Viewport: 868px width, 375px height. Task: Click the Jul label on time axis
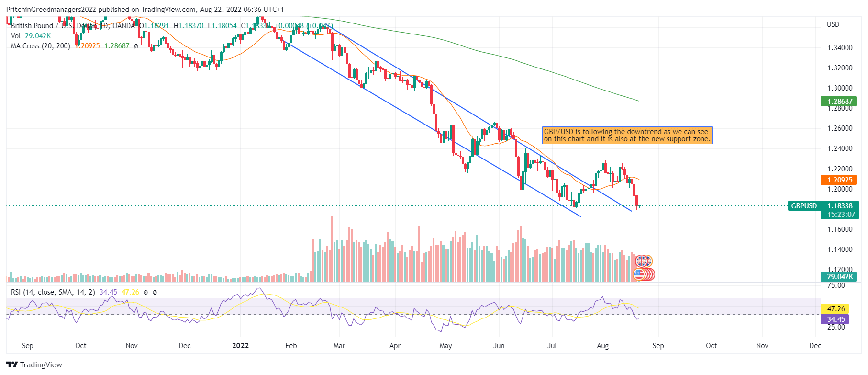[x=552, y=346]
